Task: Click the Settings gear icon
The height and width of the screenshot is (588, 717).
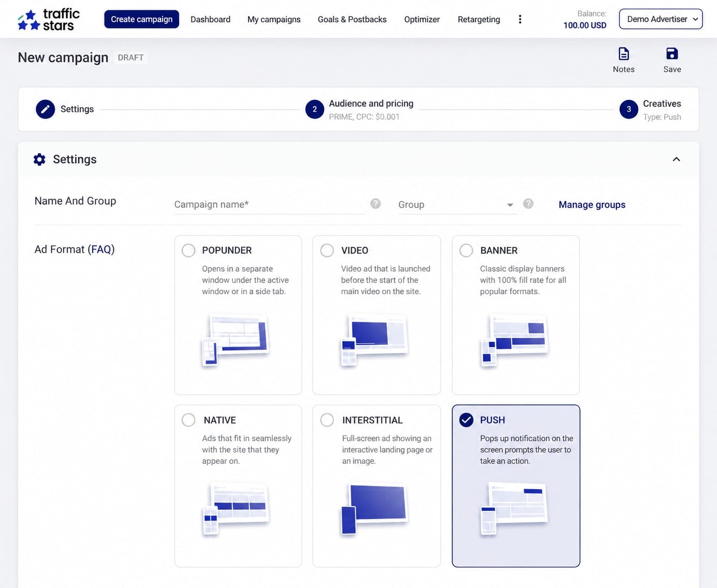Action: (39, 159)
